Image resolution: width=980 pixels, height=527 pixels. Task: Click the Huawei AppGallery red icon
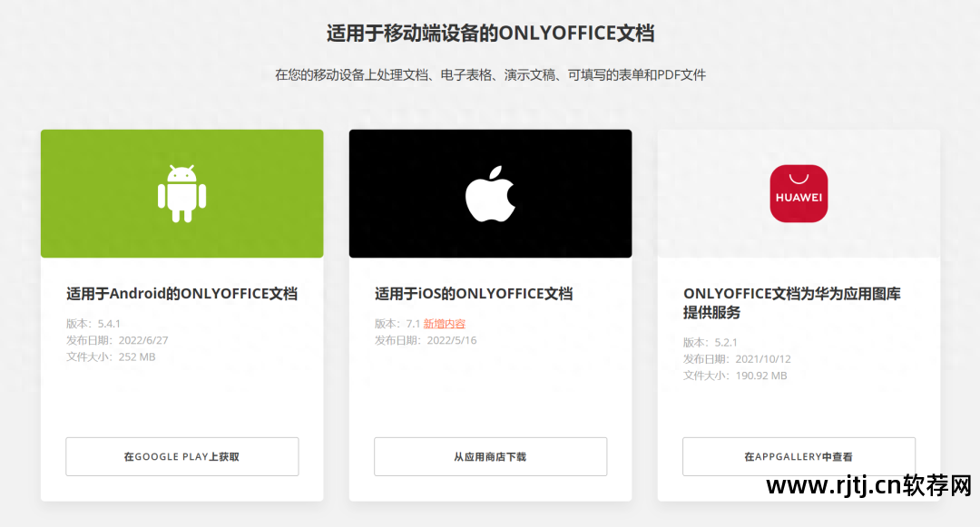pyautogui.click(x=799, y=193)
